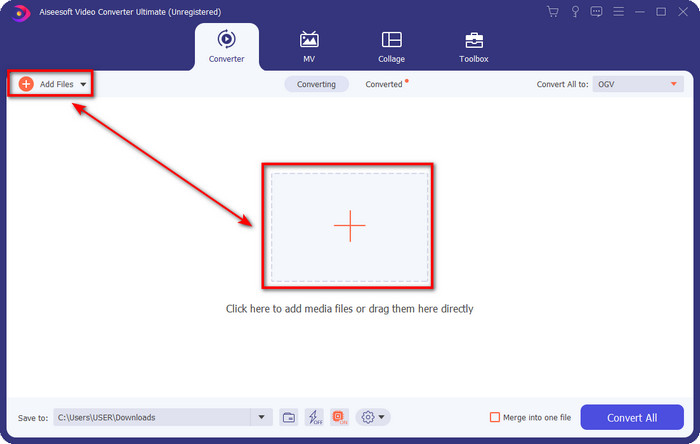The image size is (700, 444).
Task: Toggle the lightning acceleration OFF switch
Action: point(314,417)
